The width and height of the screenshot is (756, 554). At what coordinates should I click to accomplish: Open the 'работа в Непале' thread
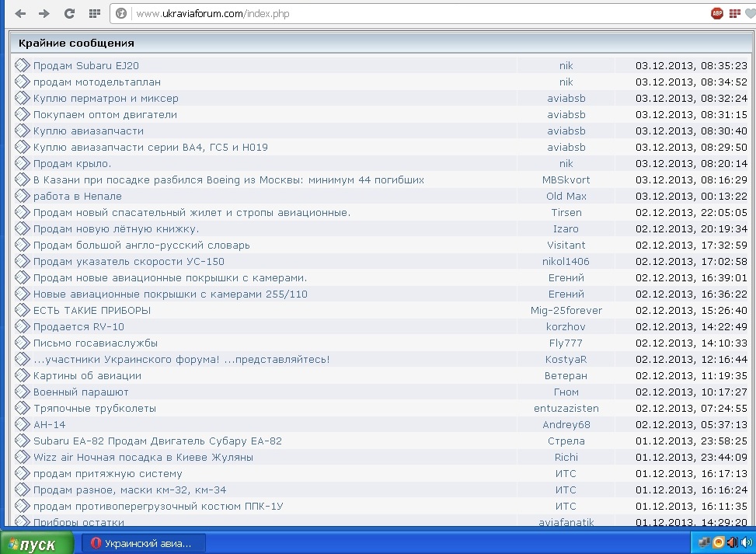coord(77,196)
